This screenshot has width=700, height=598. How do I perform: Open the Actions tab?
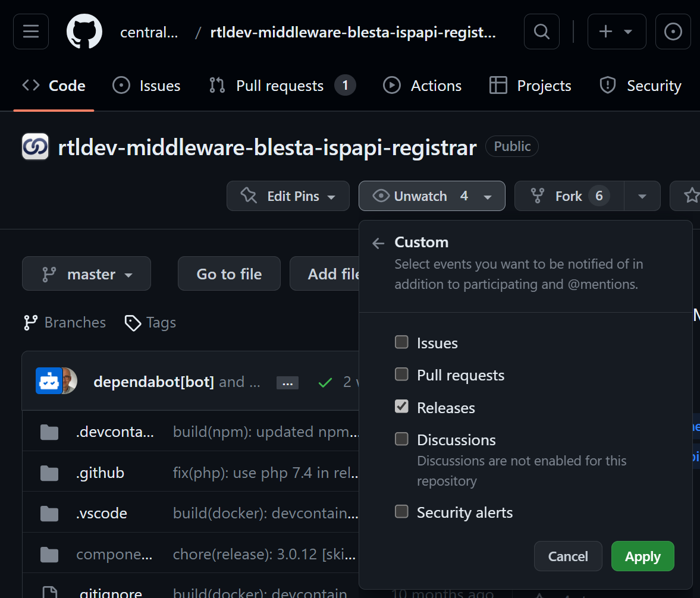(x=422, y=85)
